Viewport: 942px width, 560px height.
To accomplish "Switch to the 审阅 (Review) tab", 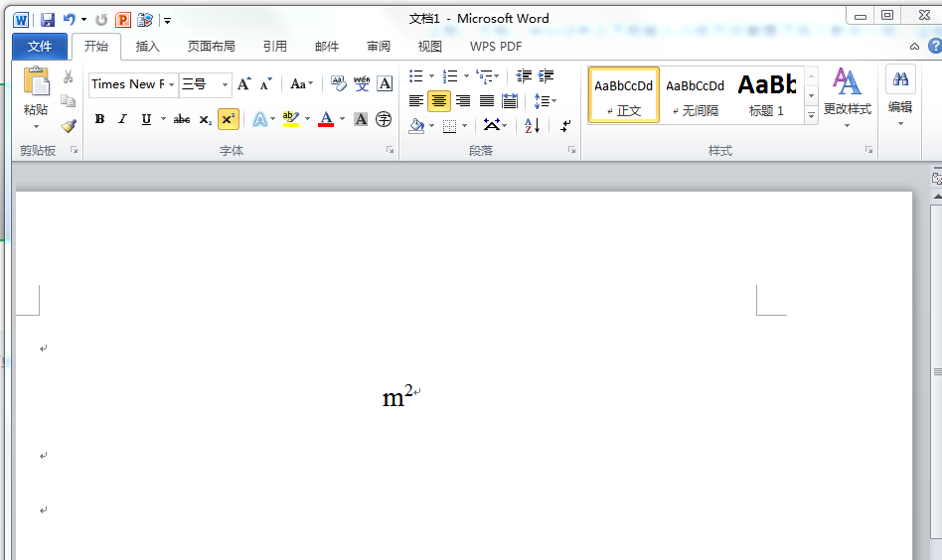I will point(379,47).
